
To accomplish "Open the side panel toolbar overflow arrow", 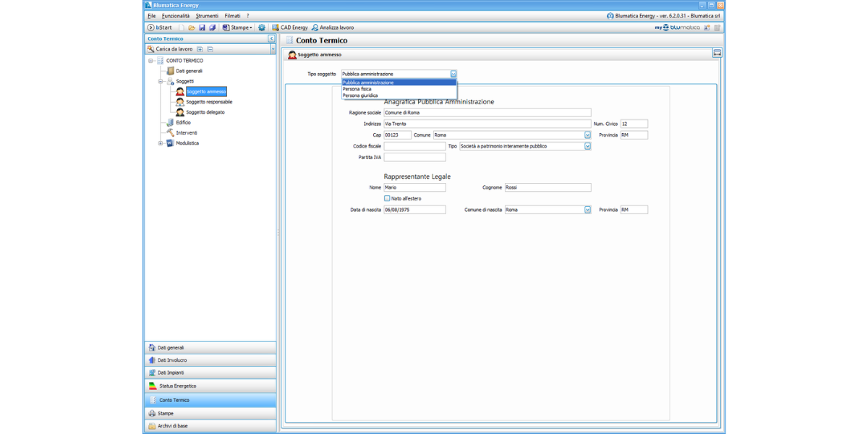I will pos(273,49).
